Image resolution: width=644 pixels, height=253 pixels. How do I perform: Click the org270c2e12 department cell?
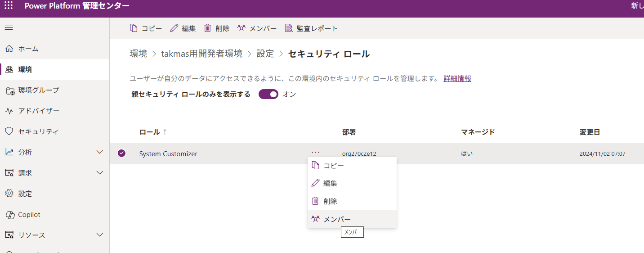(x=359, y=154)
